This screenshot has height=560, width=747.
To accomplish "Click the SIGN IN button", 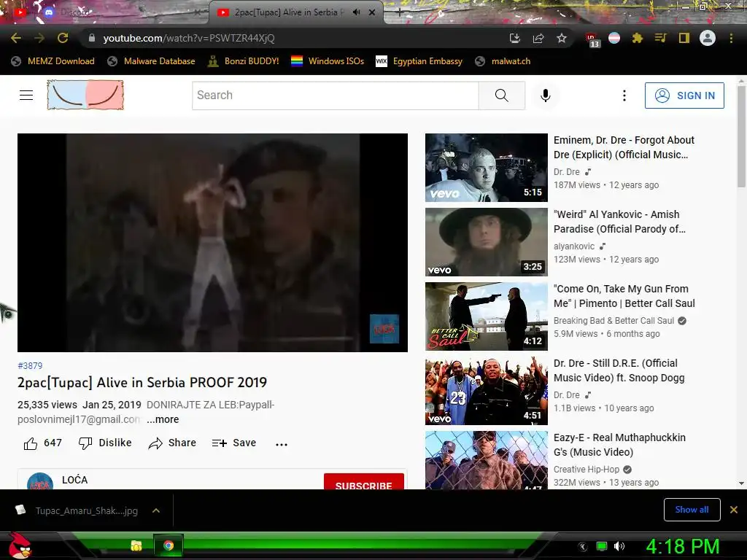I will (684, 96).
